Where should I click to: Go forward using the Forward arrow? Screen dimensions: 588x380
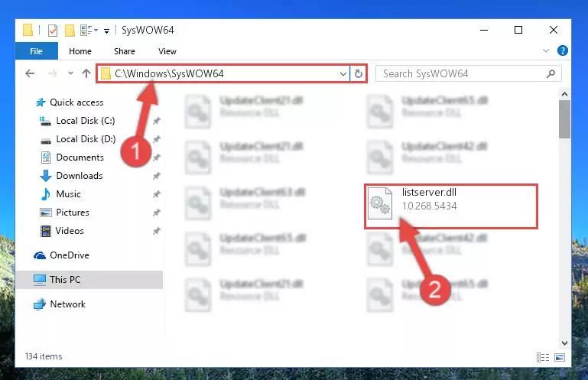[x=53, y=73]
